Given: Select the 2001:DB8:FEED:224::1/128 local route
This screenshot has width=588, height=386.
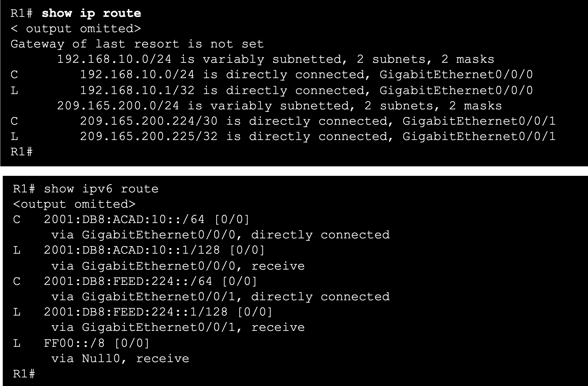Looking at the screenshot, I should [143, 312].
